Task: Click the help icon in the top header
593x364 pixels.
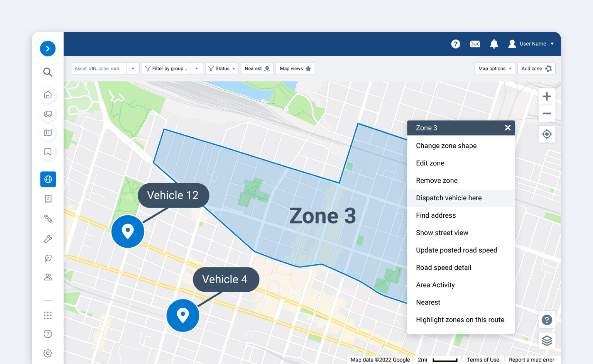Action: coord(456,44)
